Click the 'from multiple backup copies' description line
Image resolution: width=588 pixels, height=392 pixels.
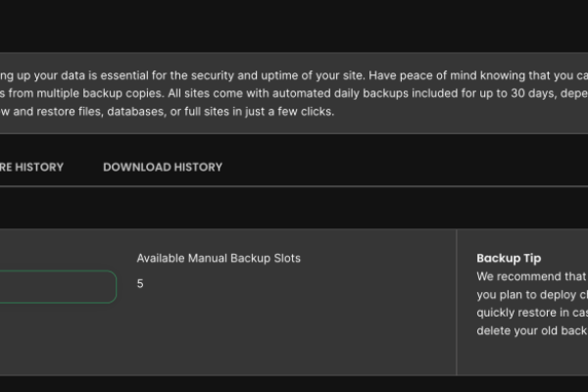coord(78,93)
